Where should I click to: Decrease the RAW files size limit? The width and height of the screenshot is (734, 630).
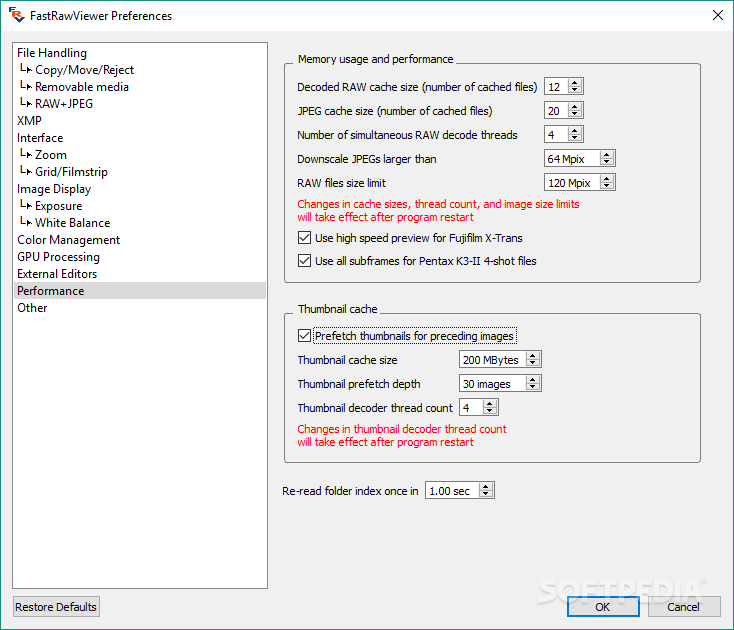pyautogui.click(x=607, y=185)
